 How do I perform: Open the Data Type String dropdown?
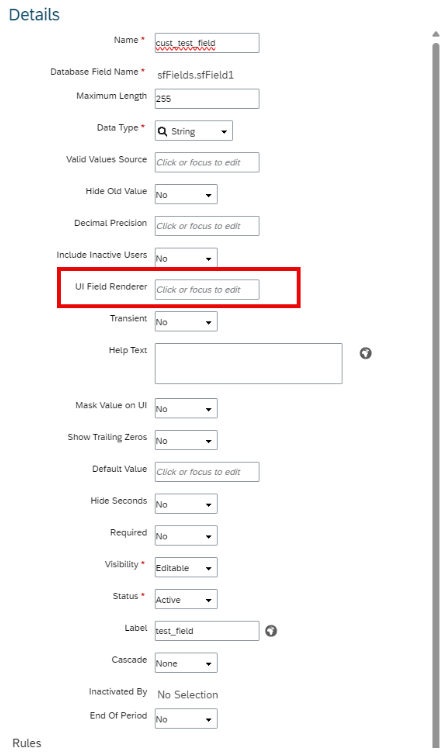(194, 130)
